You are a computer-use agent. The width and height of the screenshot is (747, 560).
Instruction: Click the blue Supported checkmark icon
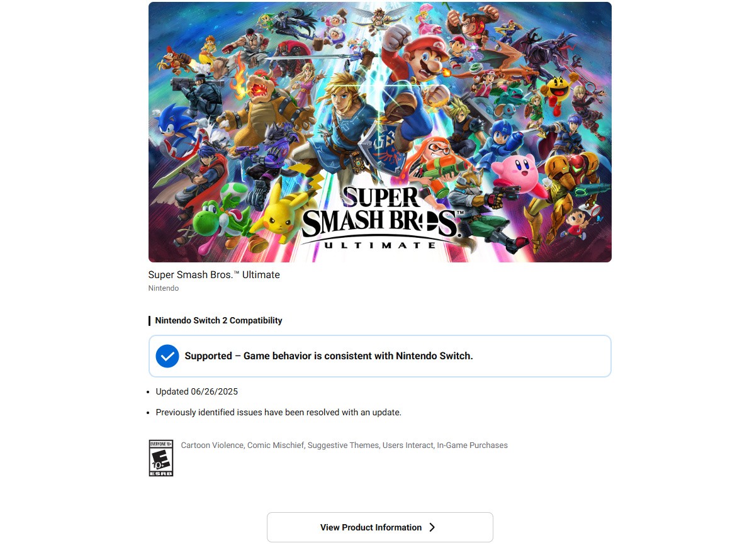167,356
